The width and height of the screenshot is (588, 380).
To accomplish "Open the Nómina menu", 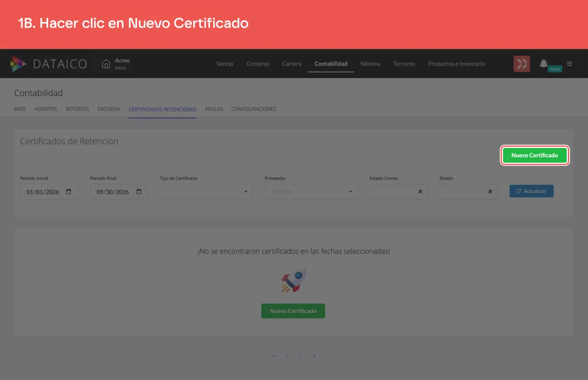I will (370, 64).
